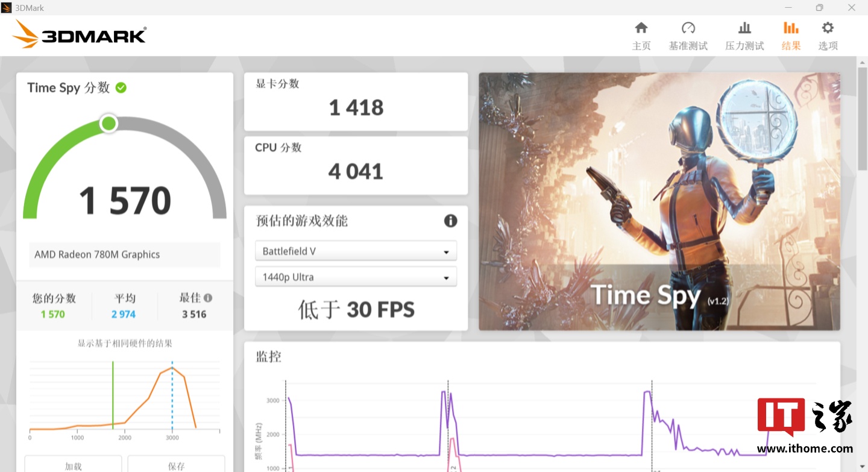Click the 平均 score value 2 974
Screen dimensions: 868x472
click(x=124, y=314)
